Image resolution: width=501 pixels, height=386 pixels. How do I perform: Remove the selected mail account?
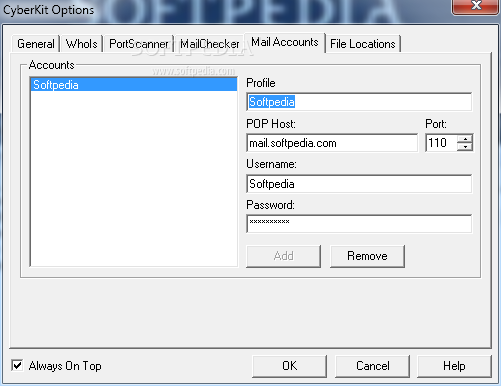[x=367, y=256]
